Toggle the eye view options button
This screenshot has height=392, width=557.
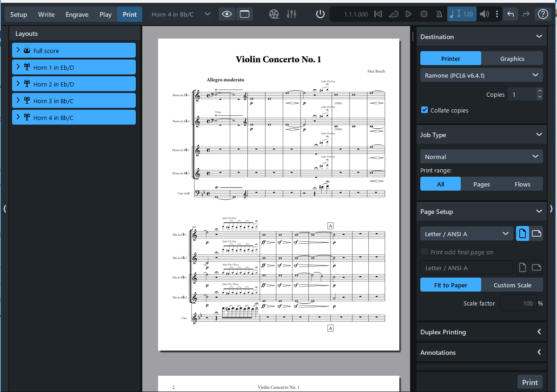tap(226, 14)
